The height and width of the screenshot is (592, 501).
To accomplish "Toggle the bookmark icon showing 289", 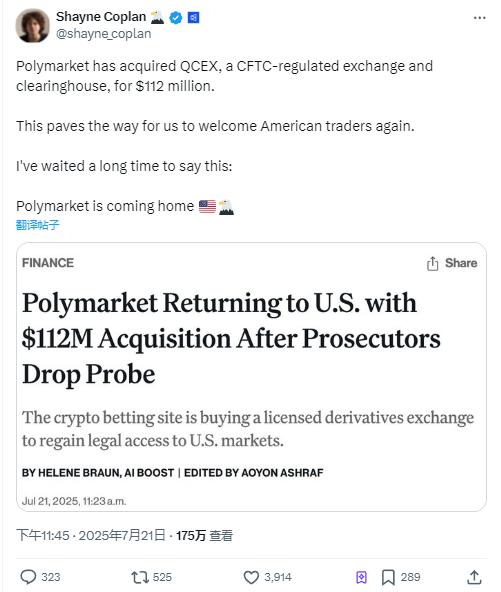I will [388, 578].
